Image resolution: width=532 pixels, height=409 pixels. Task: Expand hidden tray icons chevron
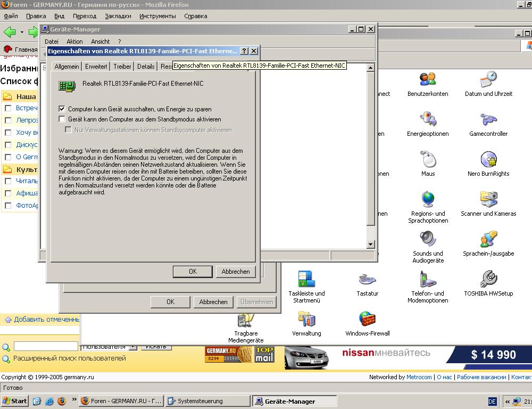coord(507,402)
